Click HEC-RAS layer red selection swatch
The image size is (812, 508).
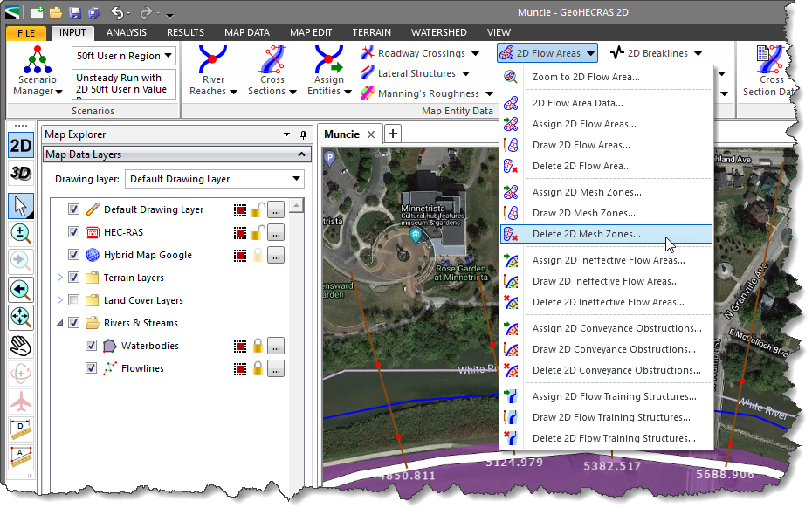point(240,232)
